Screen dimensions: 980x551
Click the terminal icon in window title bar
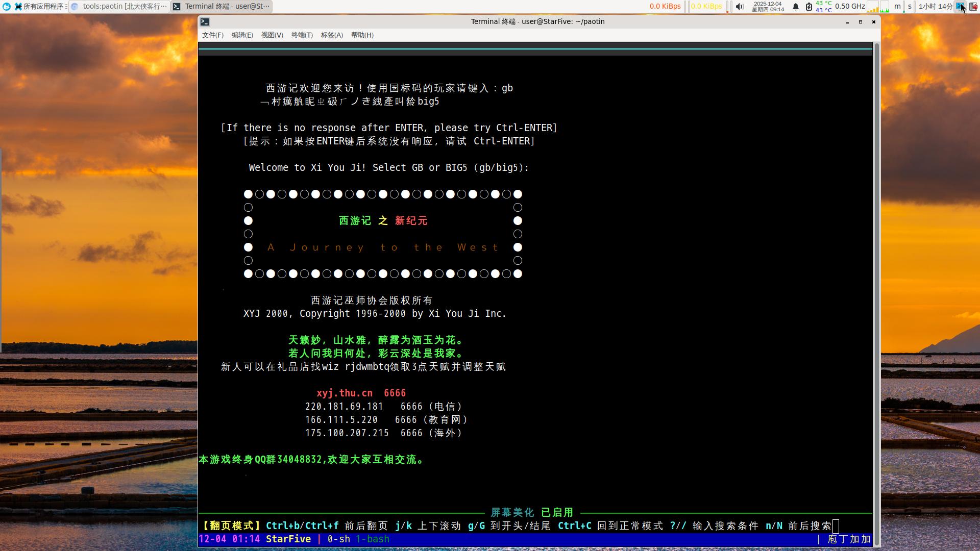tap(205, 22)
